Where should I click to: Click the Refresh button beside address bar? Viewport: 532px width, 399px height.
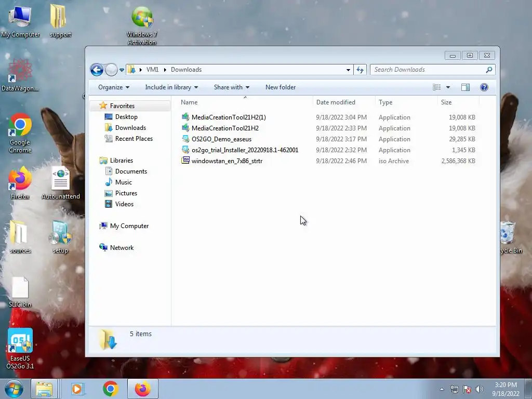360,70
